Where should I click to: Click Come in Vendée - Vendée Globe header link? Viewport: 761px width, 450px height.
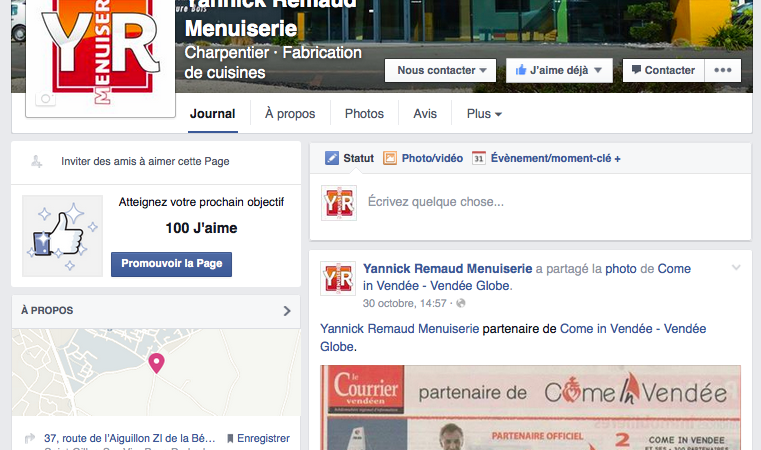click(527, 277)
